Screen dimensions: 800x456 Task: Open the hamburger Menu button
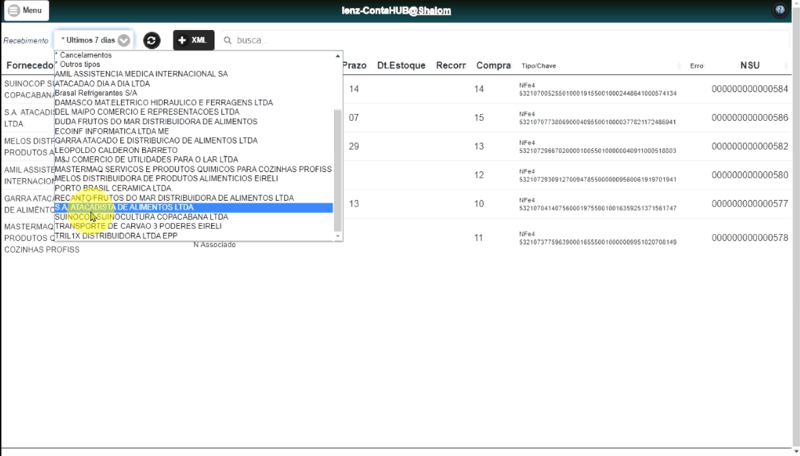coord(26,10)
